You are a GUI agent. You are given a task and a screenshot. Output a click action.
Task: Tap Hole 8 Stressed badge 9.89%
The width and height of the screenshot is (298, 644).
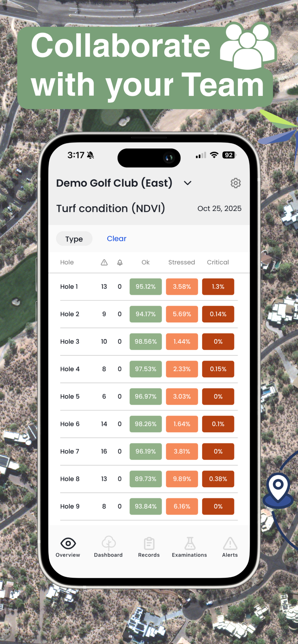(x=182, y=479)
